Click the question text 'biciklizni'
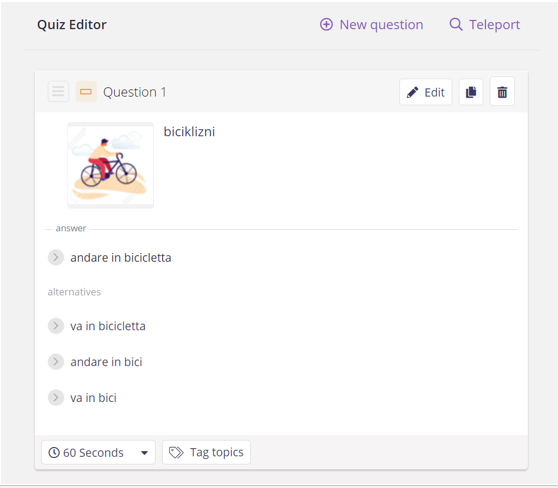The width and height of the screenshot is (558, 488). pos(189,132)
